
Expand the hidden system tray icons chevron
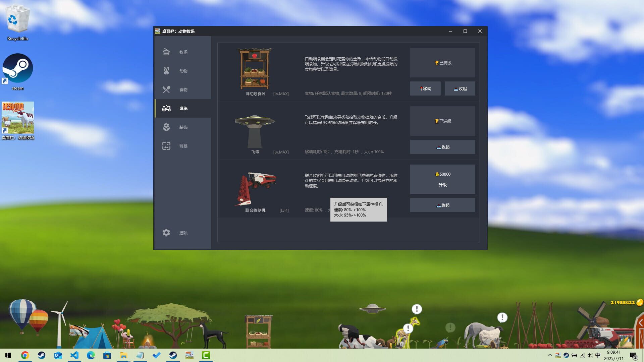pos(550,355)
